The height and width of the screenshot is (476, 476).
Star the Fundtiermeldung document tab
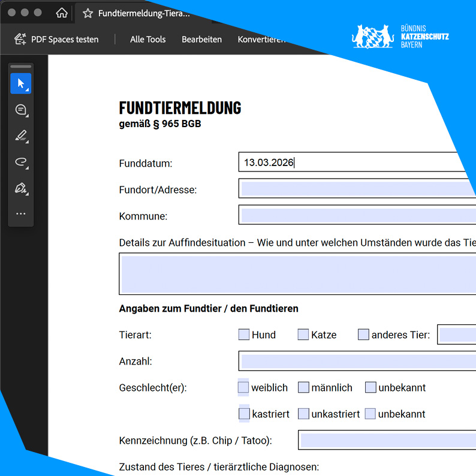[x=88, y=13]
